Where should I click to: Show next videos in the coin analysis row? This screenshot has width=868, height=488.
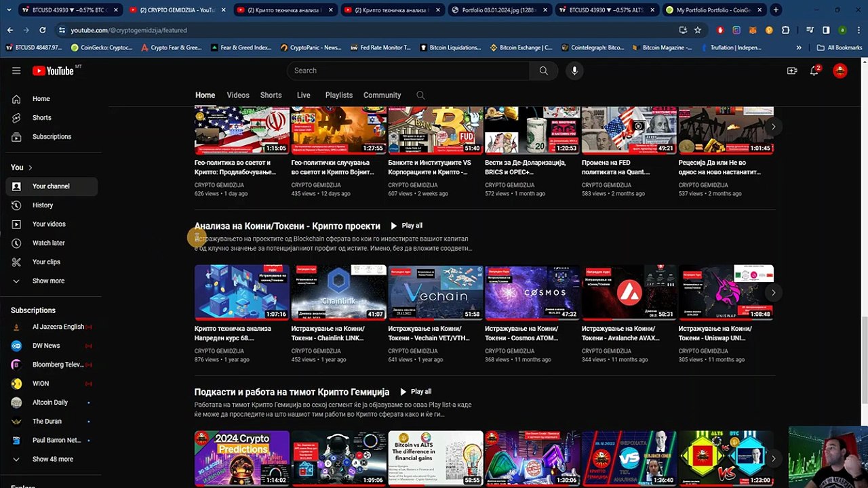tap(773, 293)
